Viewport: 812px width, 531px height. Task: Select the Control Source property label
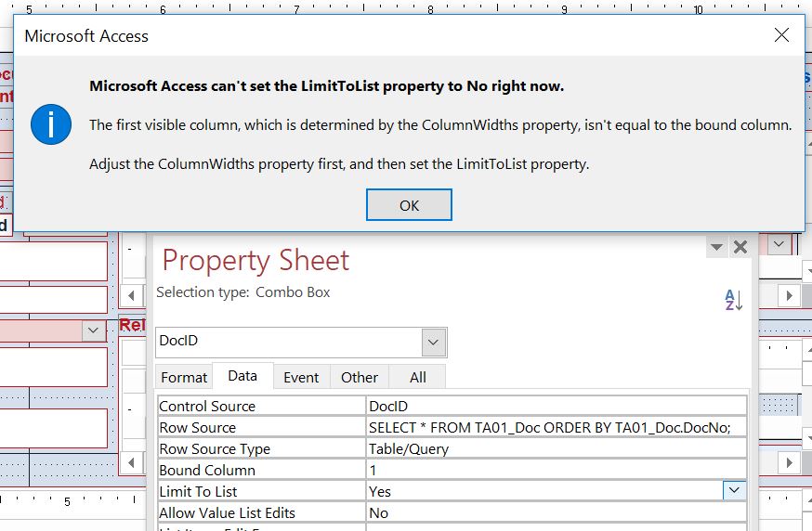pos(207,407)
